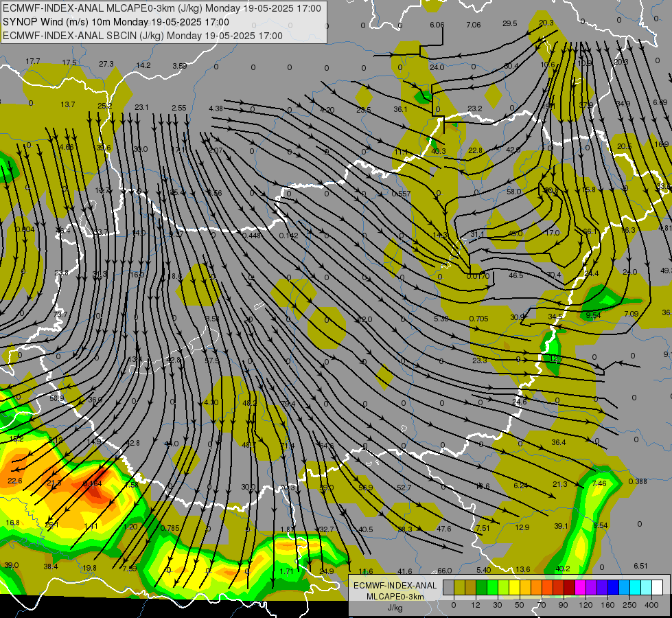Viewport: 672px width, 618px height.
Task: Click the map value 66.0
Action: [444, 571]
